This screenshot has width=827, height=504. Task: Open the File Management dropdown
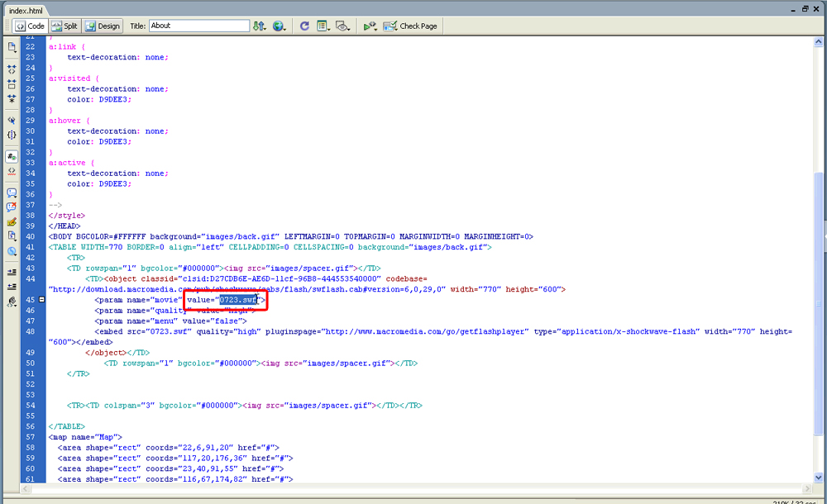260,26
